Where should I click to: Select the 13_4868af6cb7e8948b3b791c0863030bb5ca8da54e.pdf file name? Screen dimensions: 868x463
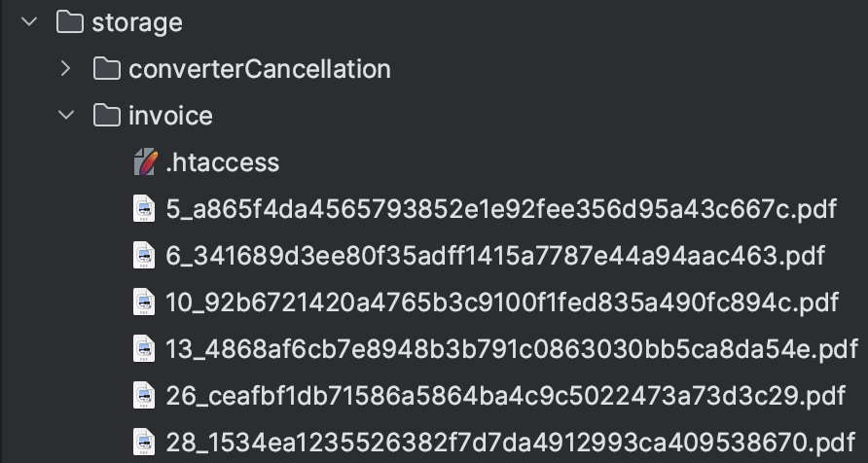[512, 348]
